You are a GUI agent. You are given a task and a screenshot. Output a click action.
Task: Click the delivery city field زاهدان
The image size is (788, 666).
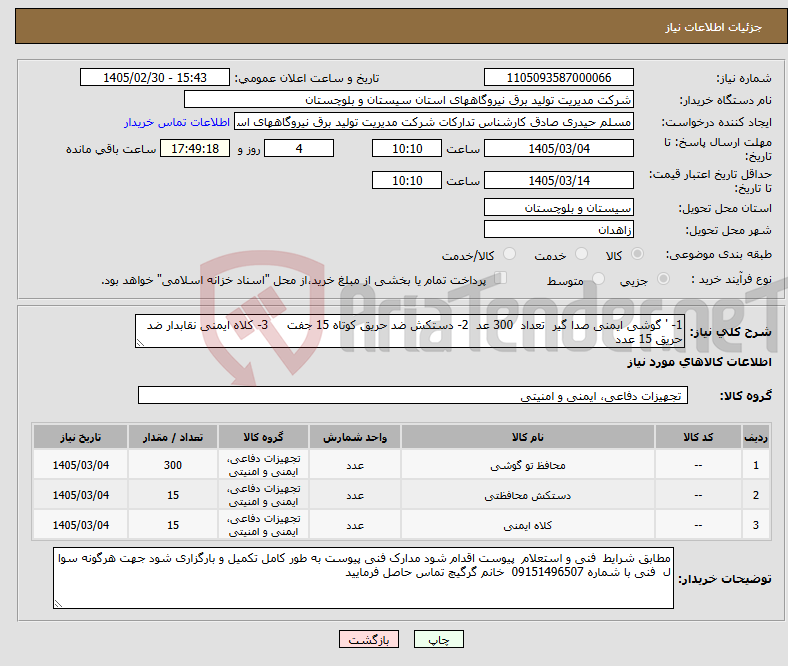(559, 230)
